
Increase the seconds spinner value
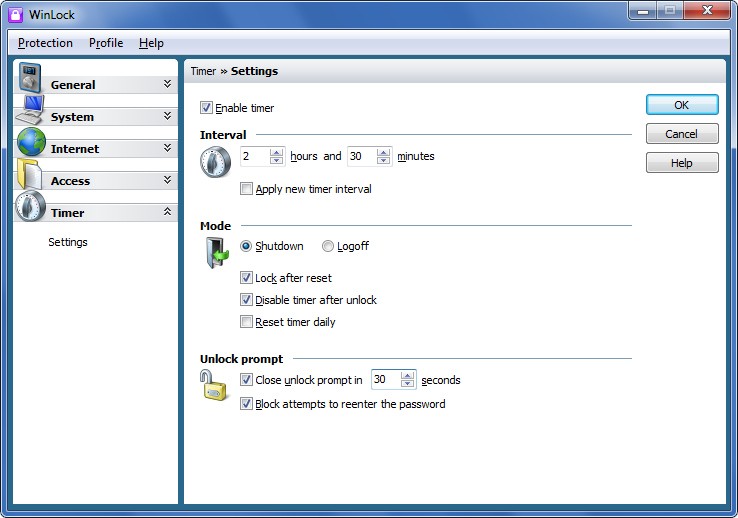[x=408, y=375]
